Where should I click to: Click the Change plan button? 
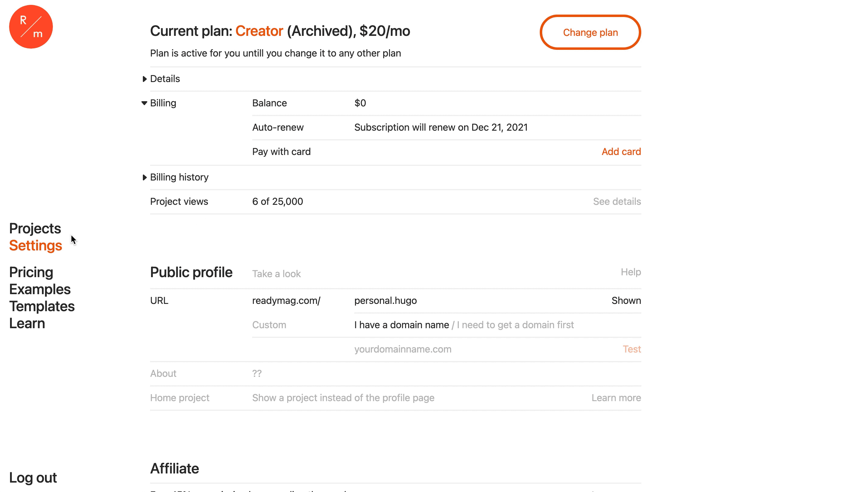(590, 32)
